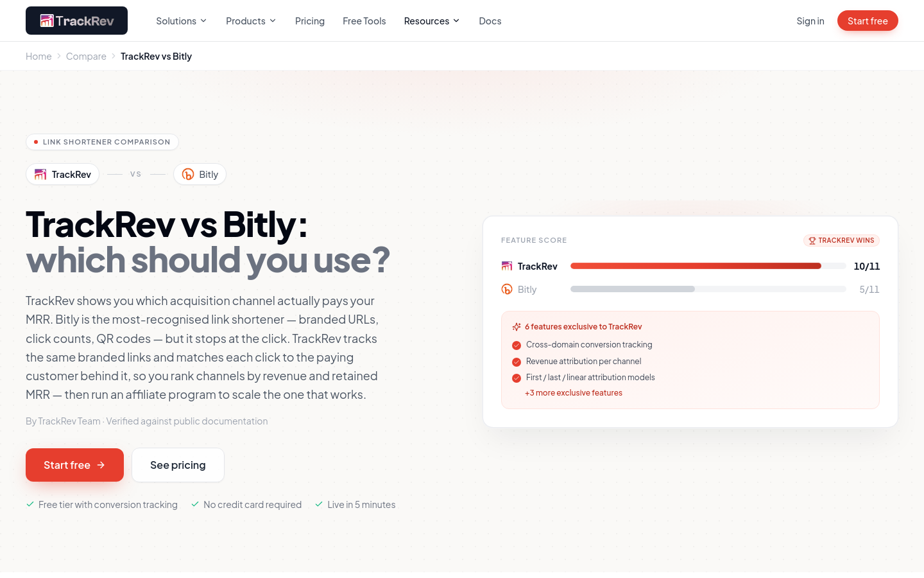The height and width of the screenshot is (578, 924).
Task: Go to the Pricing page
Action: point(310,21)
